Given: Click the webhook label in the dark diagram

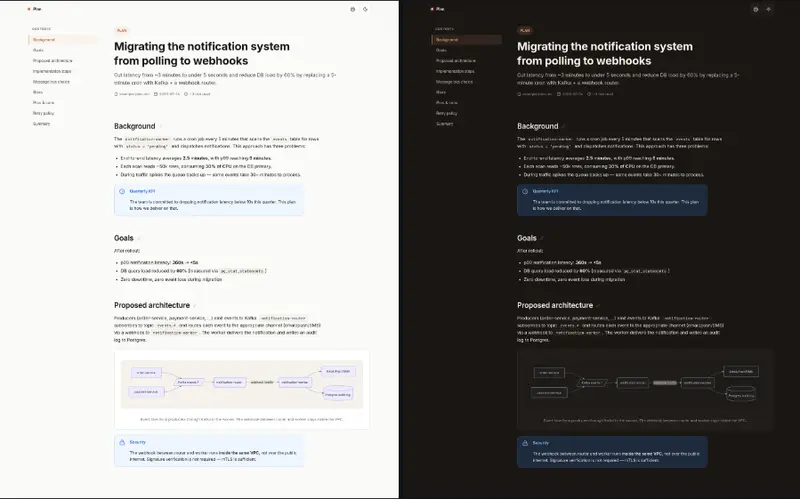Looking at the screenshot, I should click(x=665, y=382).
